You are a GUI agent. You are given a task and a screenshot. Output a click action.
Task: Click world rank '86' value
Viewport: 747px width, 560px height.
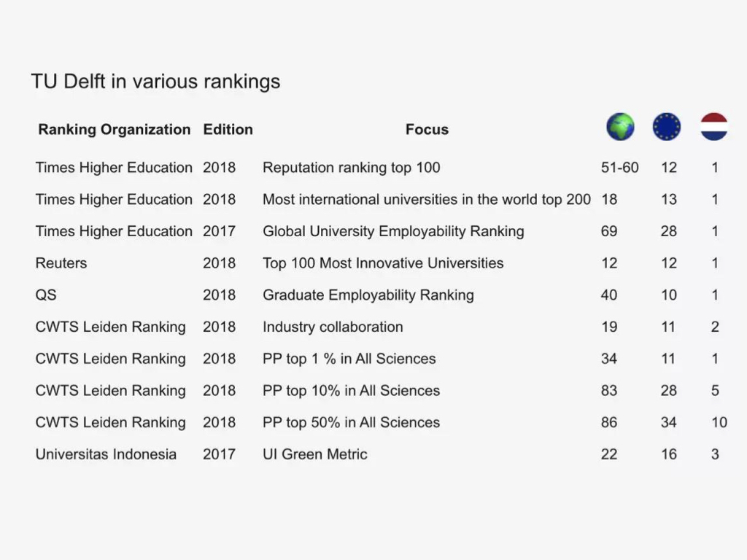click(x=609, y=423)
